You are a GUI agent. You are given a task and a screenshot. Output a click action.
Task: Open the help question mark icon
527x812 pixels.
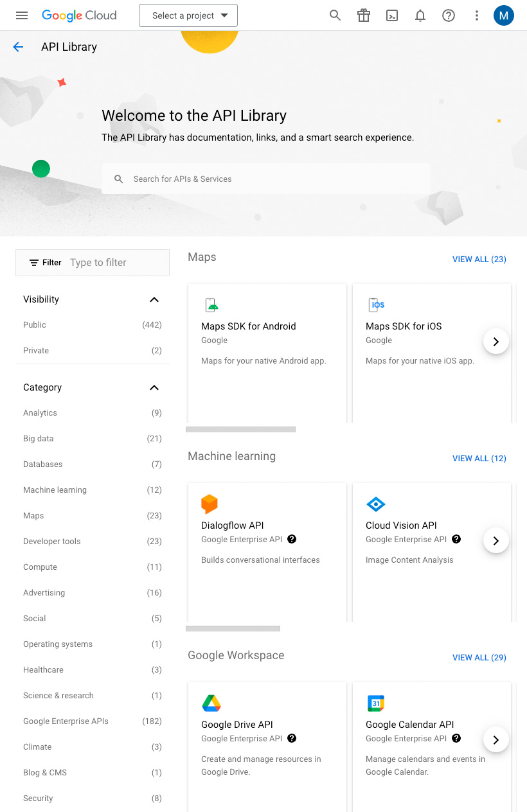(x=449, y=15)
